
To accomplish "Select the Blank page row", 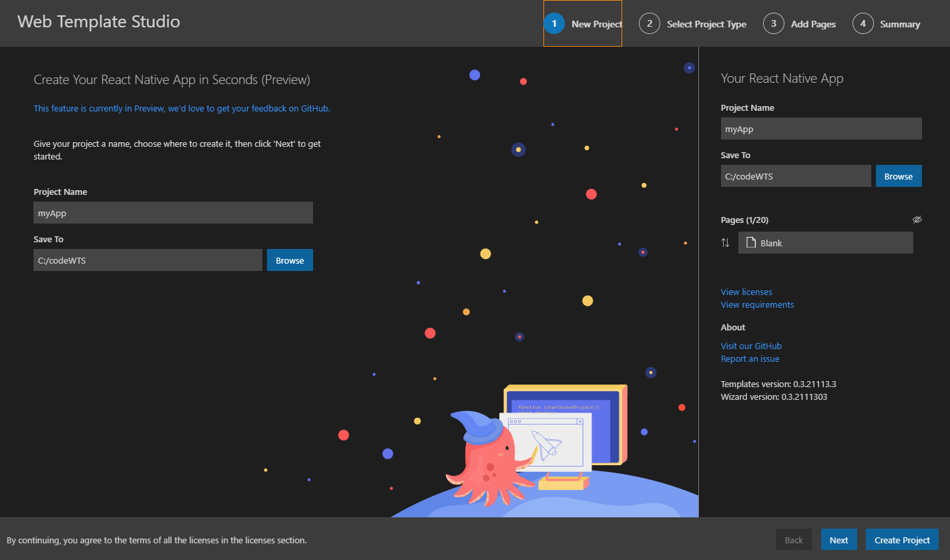I will [826, 243].
